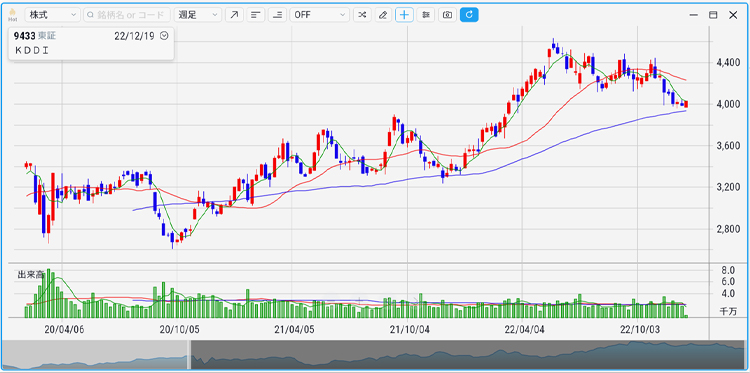Maximize the chart window
This screenshot has height=373, width=750.
713,15
